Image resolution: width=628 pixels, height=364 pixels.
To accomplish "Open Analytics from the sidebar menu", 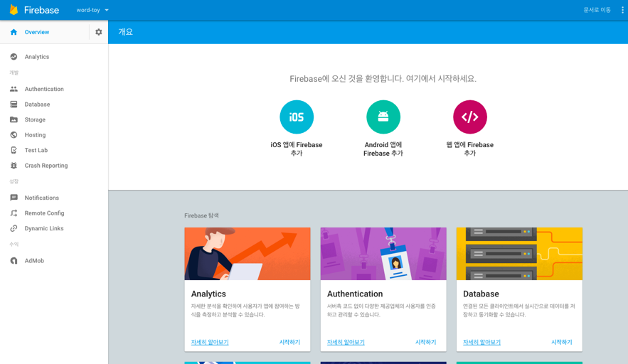I will coord(37,57).
